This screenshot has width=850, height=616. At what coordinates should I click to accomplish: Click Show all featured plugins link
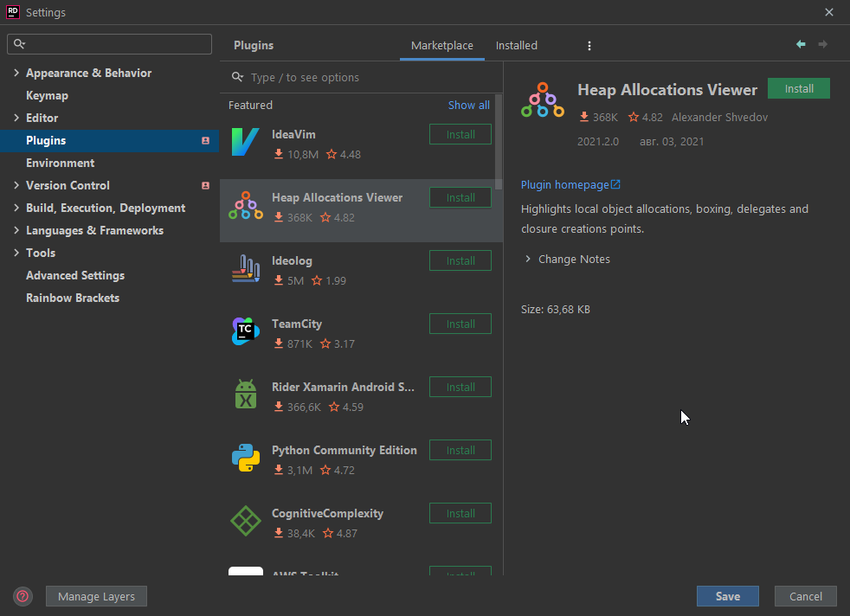point(468,105)
